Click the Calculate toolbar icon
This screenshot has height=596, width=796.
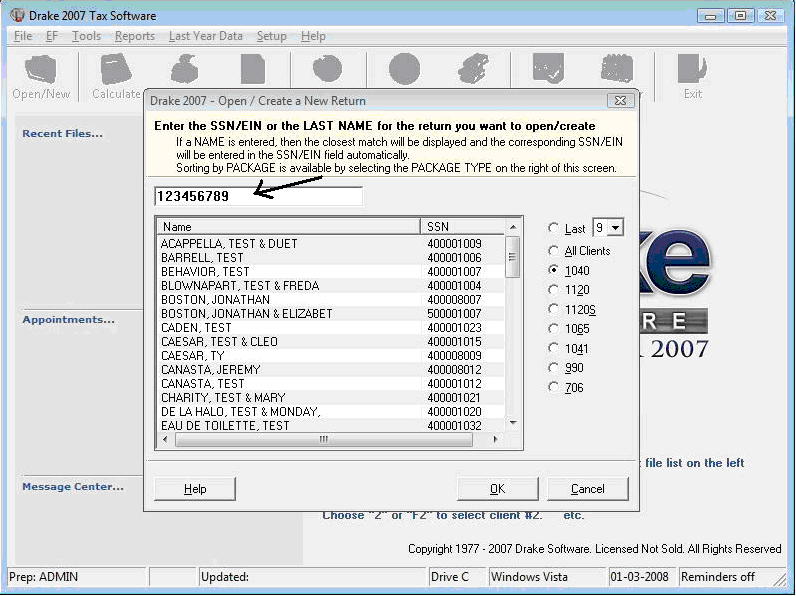click(116, 69)
